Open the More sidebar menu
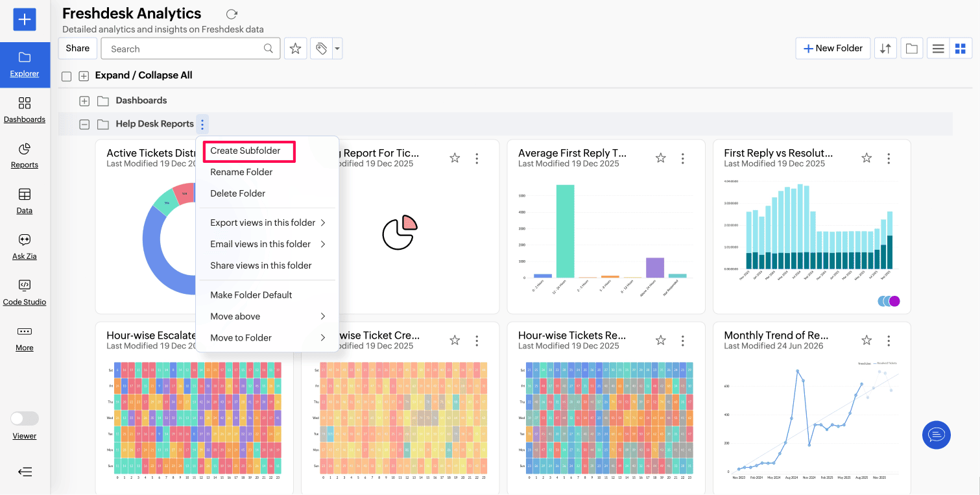 point(25,339)
